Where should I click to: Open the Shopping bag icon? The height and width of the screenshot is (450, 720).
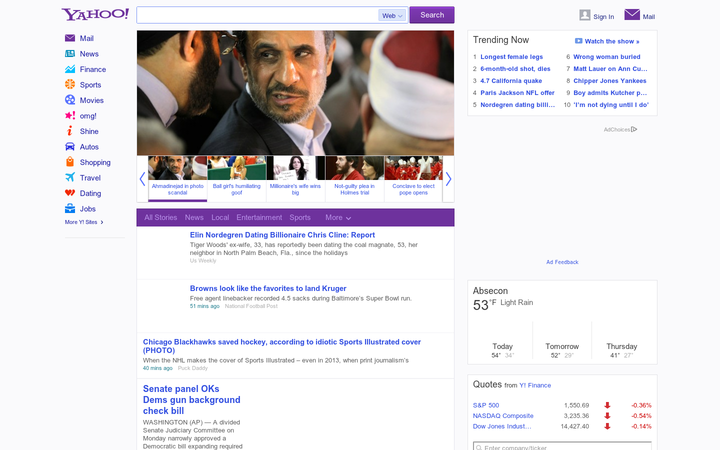[x=70, y=162]
